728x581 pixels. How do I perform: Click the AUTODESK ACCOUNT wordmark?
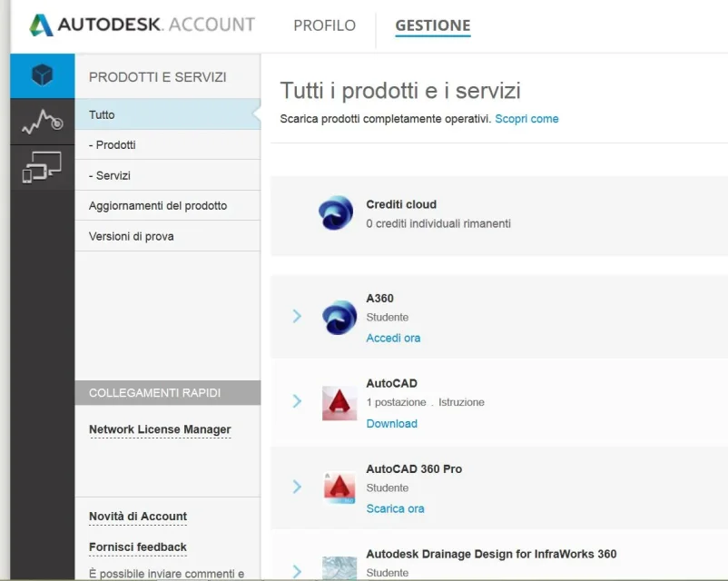tap(156, 25)
